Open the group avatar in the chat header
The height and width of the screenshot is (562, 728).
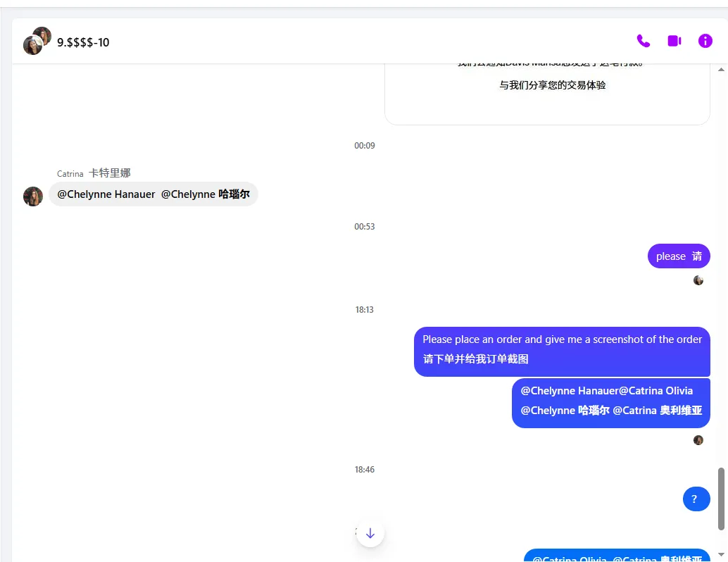pyautogui.click(x=37, y=41)
